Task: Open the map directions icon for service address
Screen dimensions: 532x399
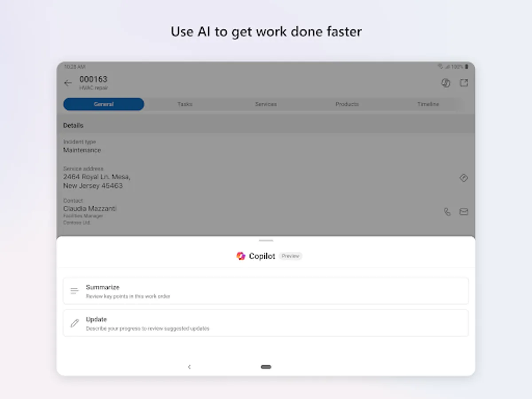Action: click(464, 178)
